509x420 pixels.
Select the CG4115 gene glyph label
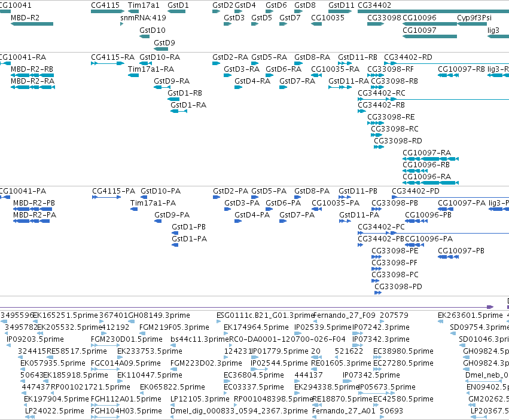[105, 5]
